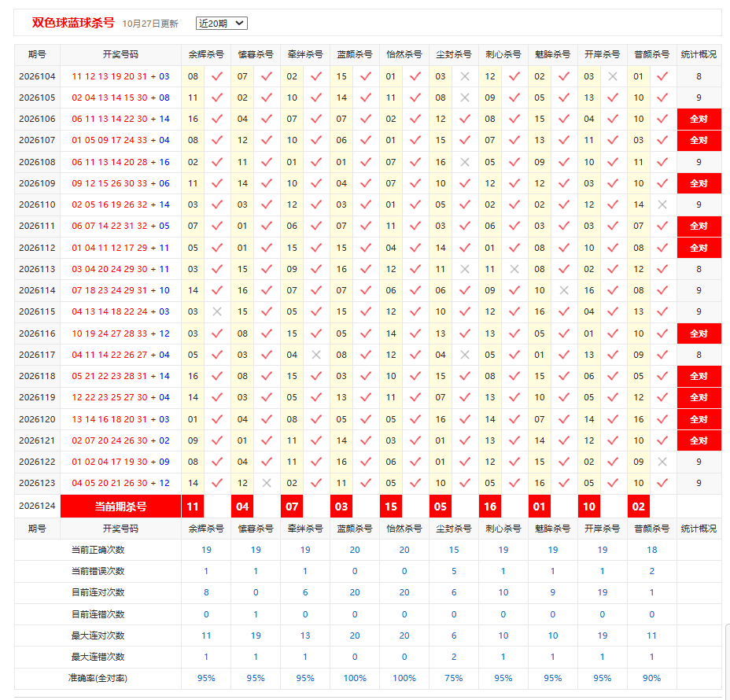Click the 最大连错次数 row label
The height and width of the screenshot is (700, 730).
click(98, 657)
